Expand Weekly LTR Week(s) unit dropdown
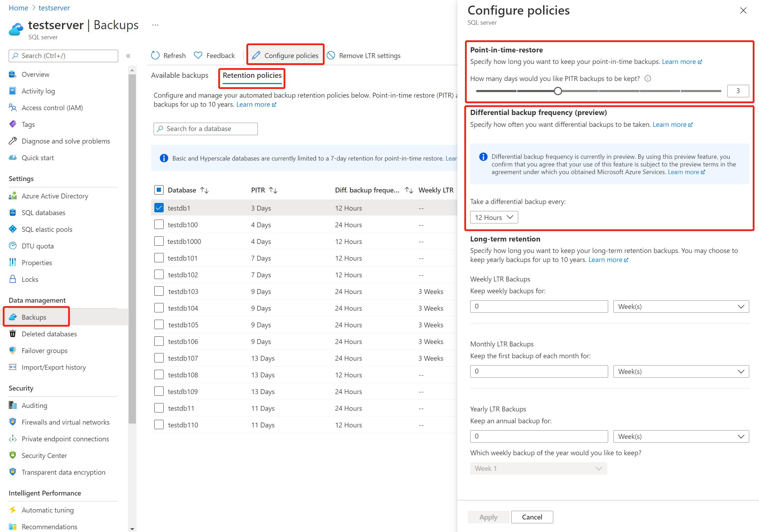Image resolution: width=759 pixels, height=532 pixels. click(681, 306)
